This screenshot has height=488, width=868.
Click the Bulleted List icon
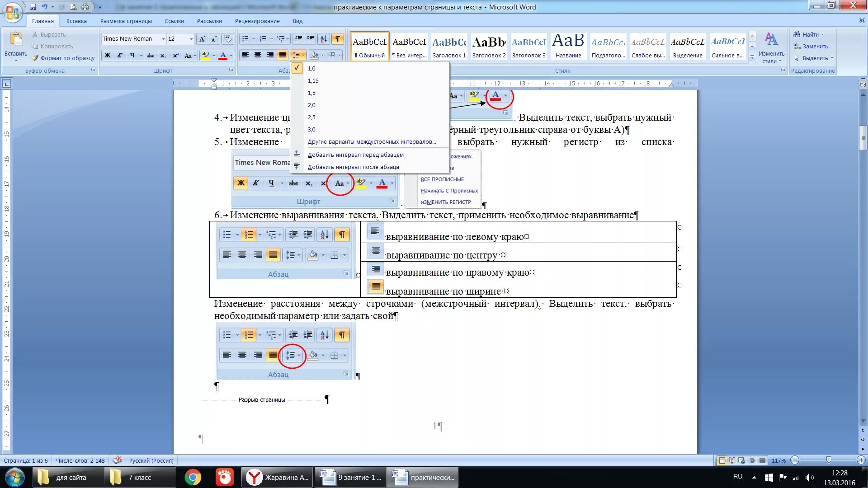click(x=245, y=39)
